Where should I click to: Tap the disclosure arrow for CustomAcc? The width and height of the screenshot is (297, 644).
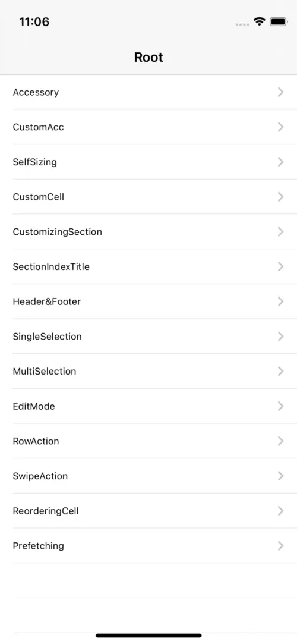(280, 127)
